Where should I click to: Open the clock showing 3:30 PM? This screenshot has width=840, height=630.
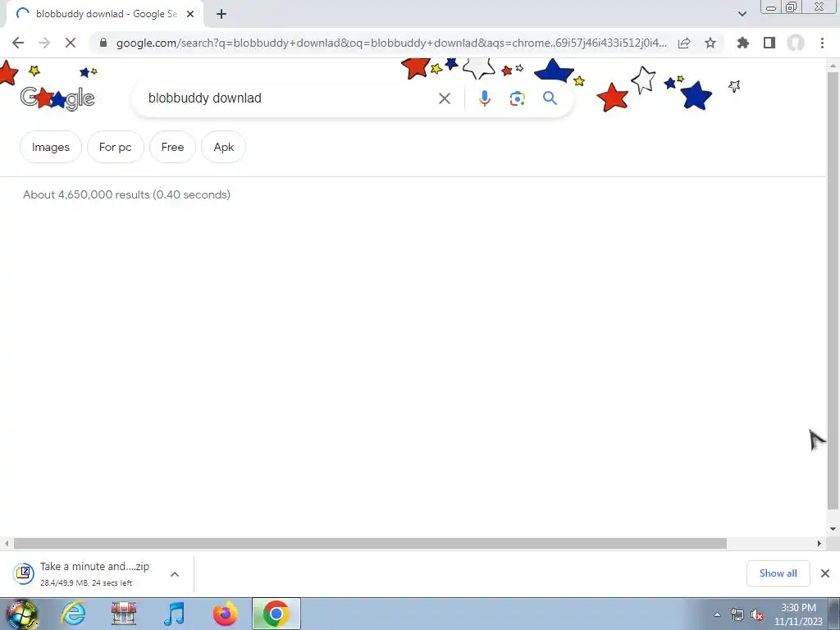(x=798, y=614)
